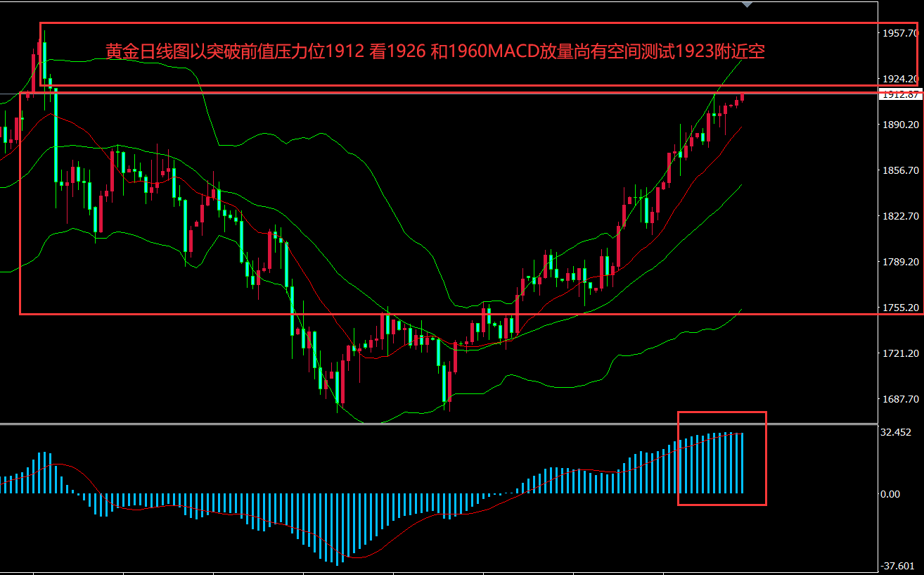
Task: Click the chart shift triangle marker at top
Action: point(747,4)
